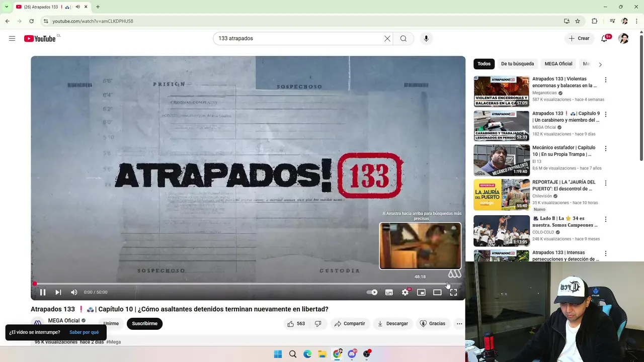
Task: Select the Todos filter chip
Action: 484,64
